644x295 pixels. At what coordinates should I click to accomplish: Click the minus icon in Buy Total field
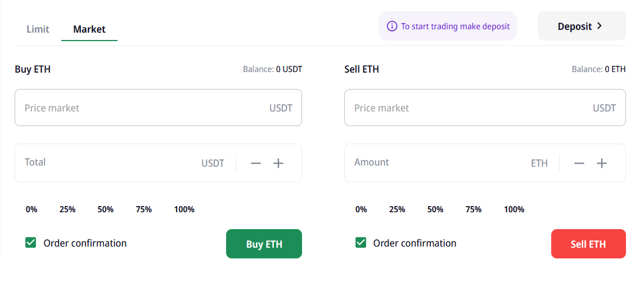point(256,163)
